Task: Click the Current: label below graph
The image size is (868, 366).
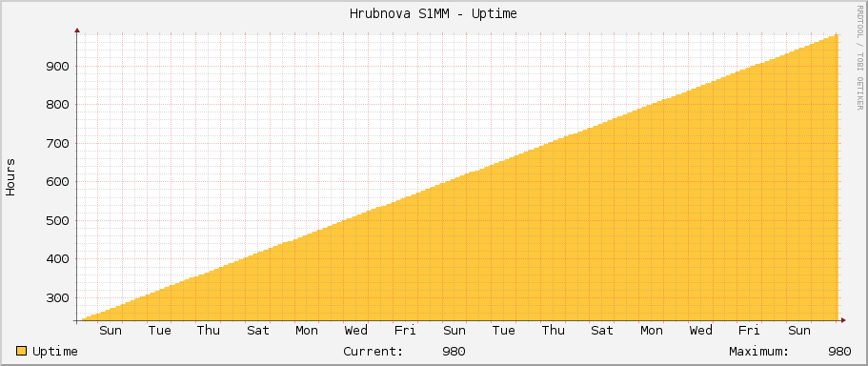Action: coord(373,352)
